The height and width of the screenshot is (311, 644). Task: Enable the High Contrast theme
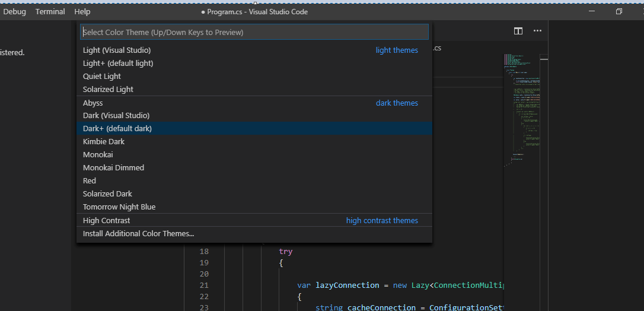[107, 221]
